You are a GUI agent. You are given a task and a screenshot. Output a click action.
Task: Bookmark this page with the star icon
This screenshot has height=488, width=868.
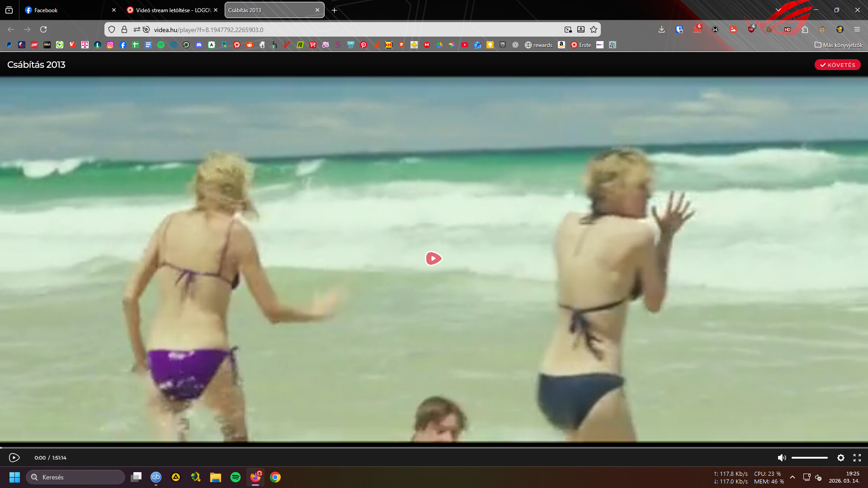pyautogui.click(x=594, y=30)
